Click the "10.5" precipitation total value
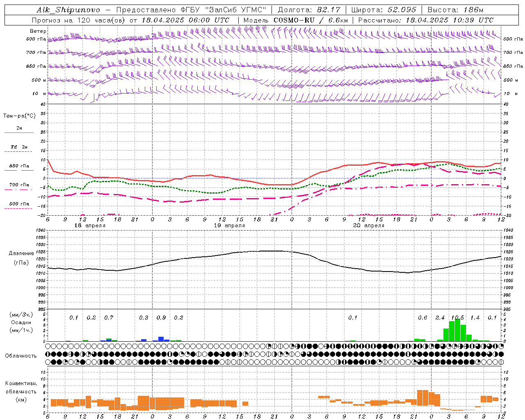The height and width of the screenshot is (420, 525). (x=458, y=317)
